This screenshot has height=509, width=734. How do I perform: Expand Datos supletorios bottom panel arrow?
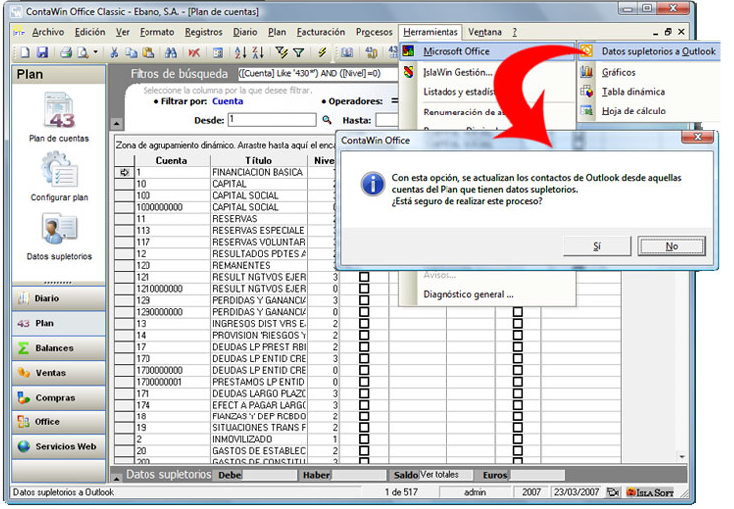[117, 478]
